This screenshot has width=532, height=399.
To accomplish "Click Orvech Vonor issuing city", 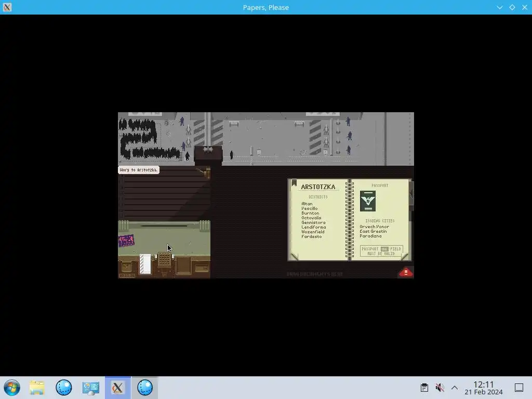I will [374, 227].
